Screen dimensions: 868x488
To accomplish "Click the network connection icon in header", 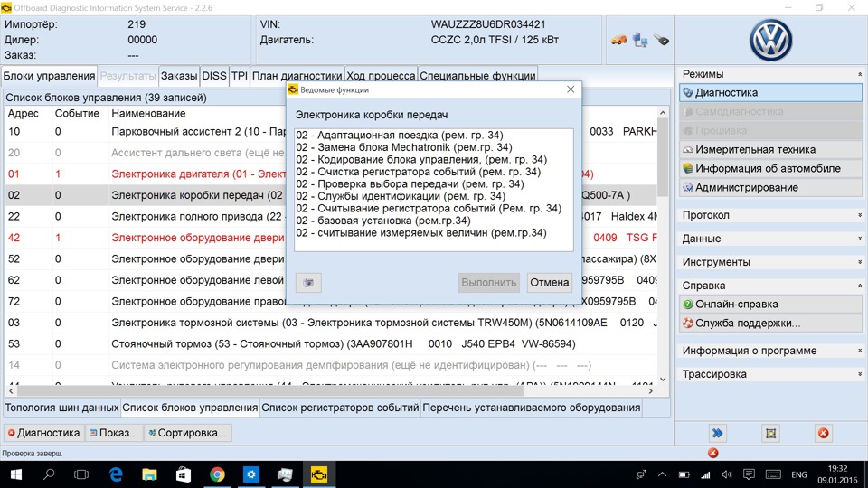I will (x=640, y=40).
